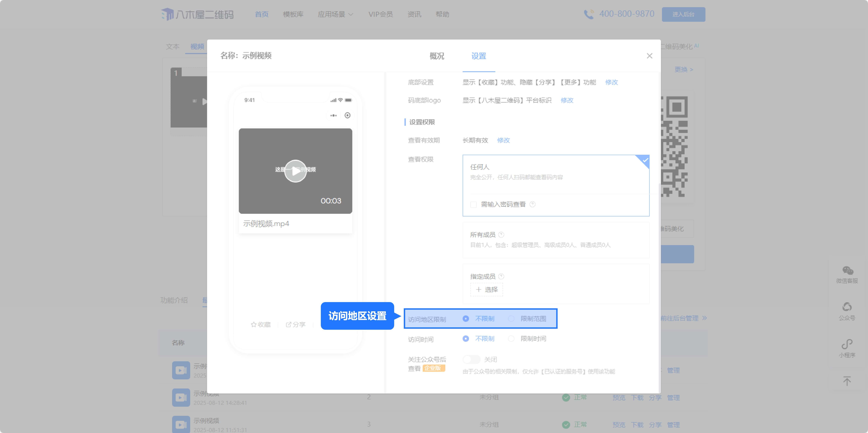Image resolution: width=868 pixels, height=433 pixels.
Task: Click the favorite star icon in preview
Action: pyautogui.click(x=254, y=325)
